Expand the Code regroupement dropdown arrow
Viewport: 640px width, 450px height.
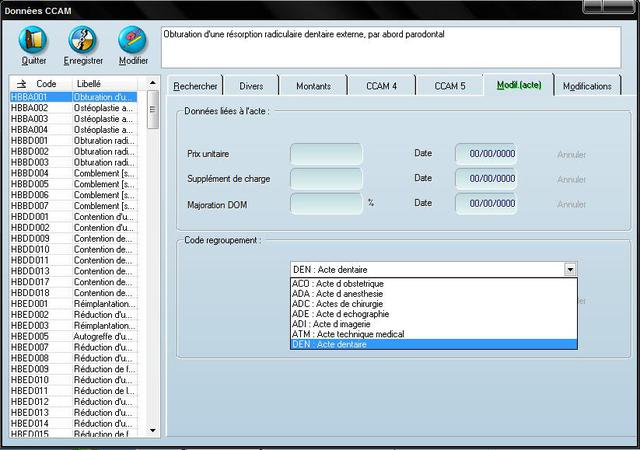(570, 269)
